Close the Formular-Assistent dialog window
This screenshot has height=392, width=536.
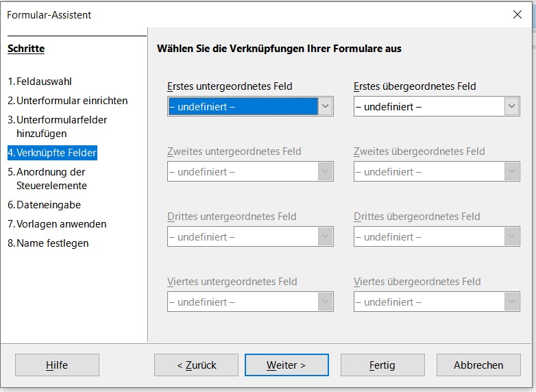coord(517,14)
